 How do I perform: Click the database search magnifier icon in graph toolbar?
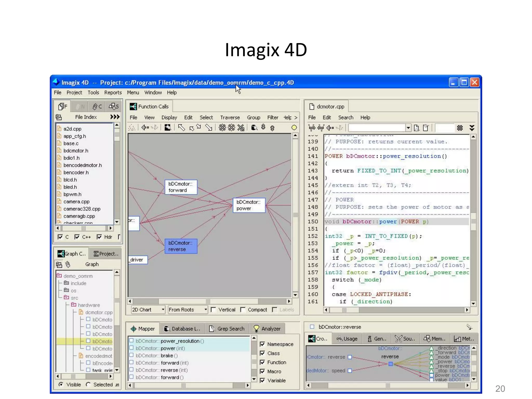pos(254,128)
